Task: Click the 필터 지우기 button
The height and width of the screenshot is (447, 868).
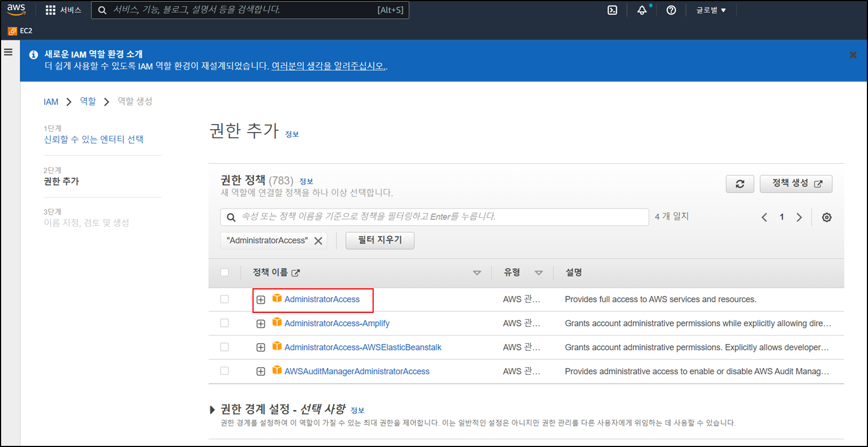Action: [x=380, y=240]
